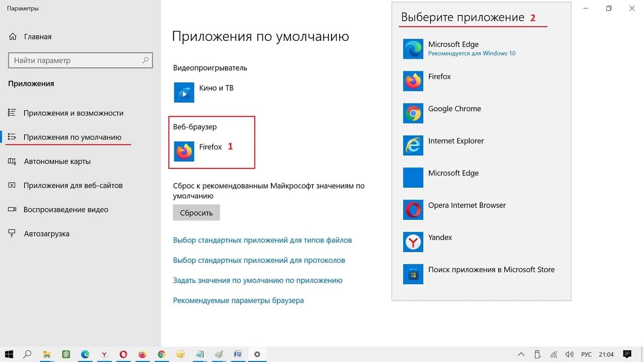
Task: Open Выбор стандартных приложений для типов файлов
Action: [x=262, y=240]
